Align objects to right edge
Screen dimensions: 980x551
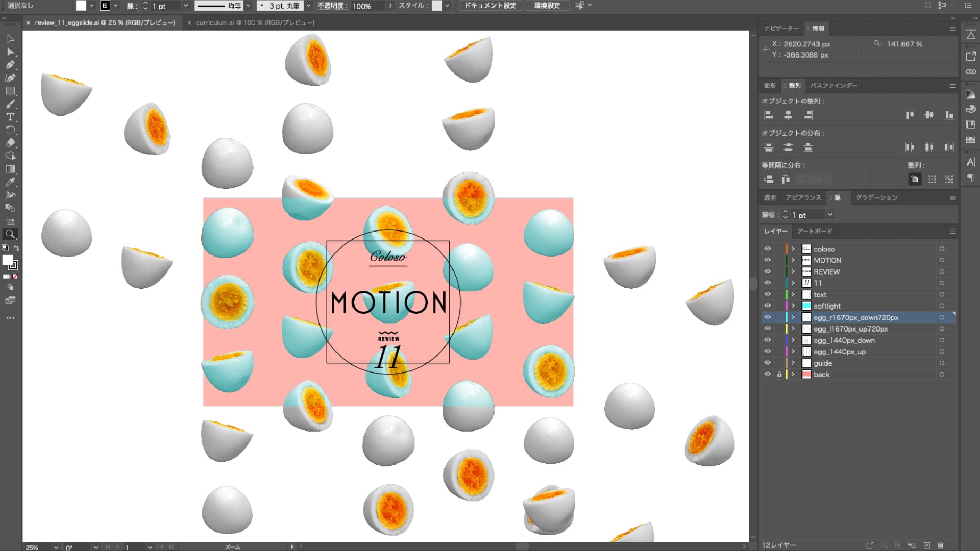point(808,115)
